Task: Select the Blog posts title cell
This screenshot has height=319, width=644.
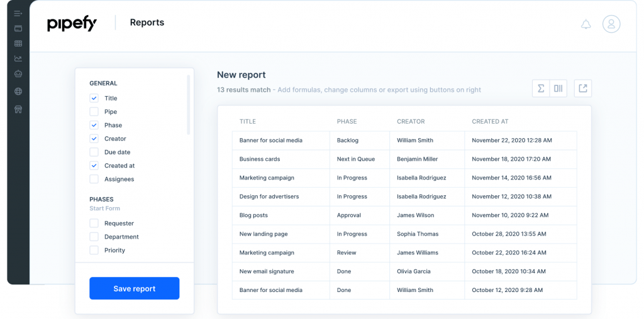Action: click(281, 215)
